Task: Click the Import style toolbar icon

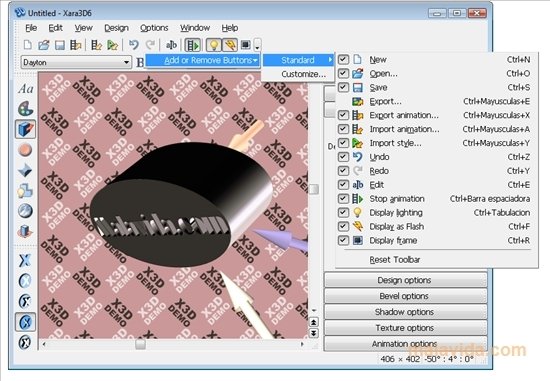Action: click(112, 45)
